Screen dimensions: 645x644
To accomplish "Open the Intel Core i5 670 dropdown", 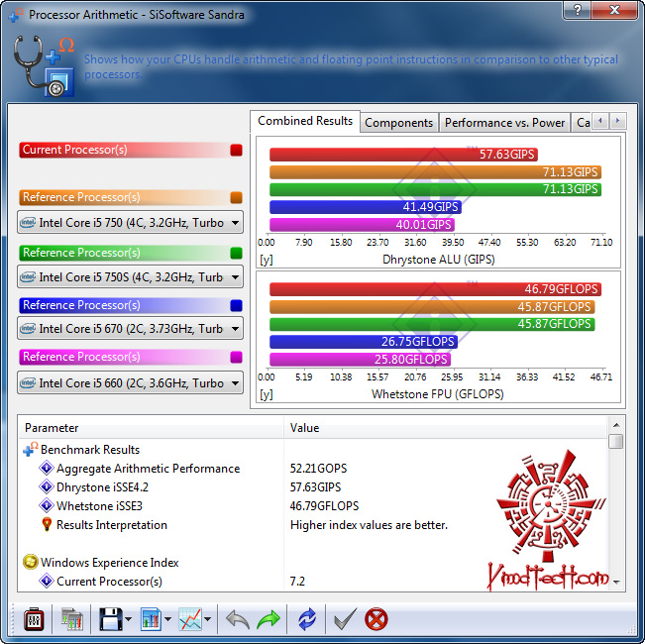I will pyautogui.click(x=131, y=328).
